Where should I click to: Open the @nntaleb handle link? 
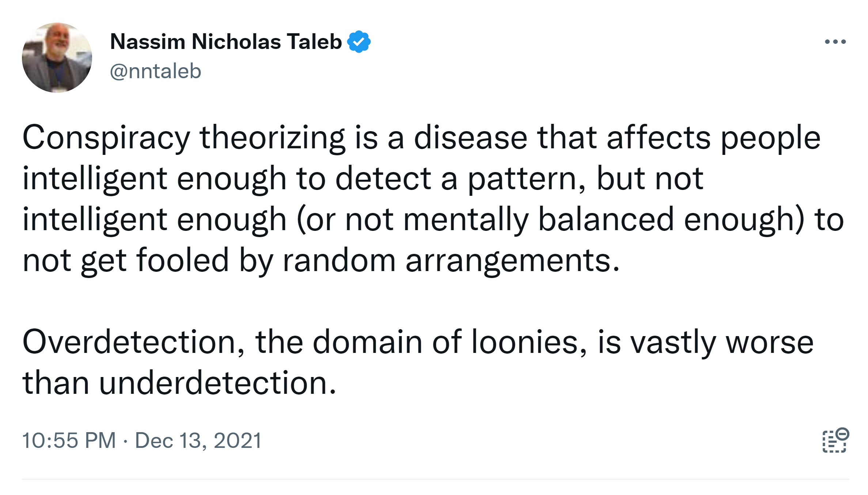coord(156,71)
